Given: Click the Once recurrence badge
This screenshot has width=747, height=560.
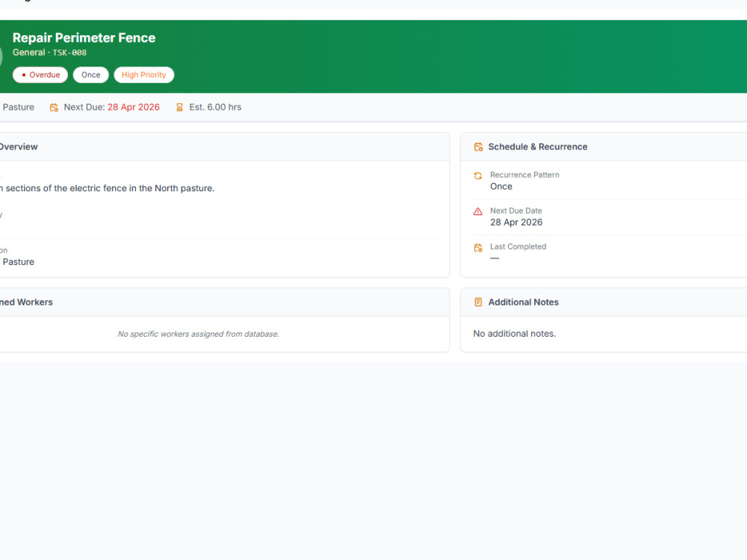Looking at the screenshot, I should point(90,75).
